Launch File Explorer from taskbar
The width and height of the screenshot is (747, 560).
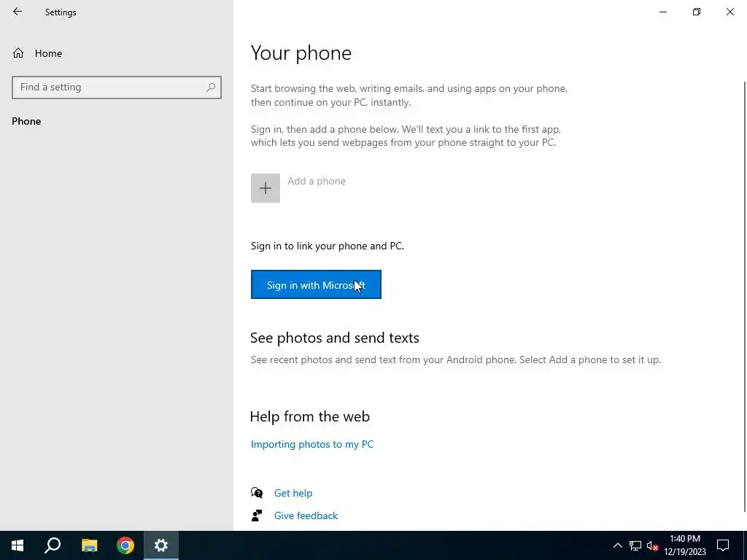point(89,545)
